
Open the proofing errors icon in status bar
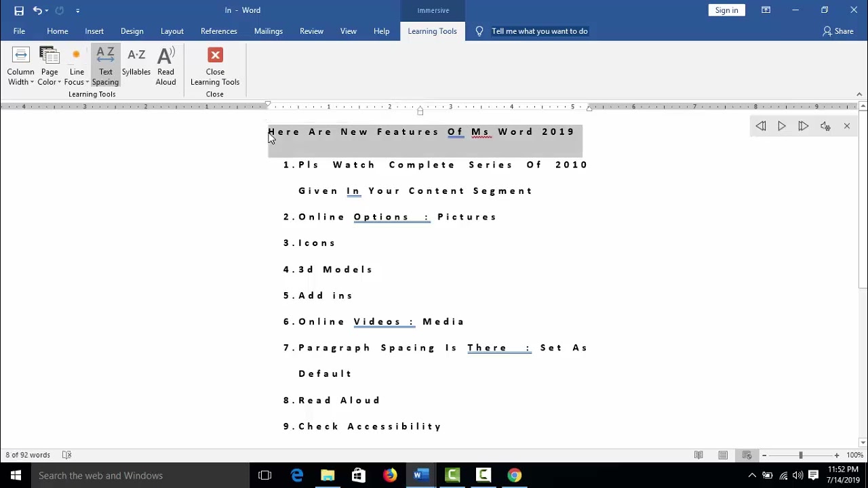click(x=66, y=455)
